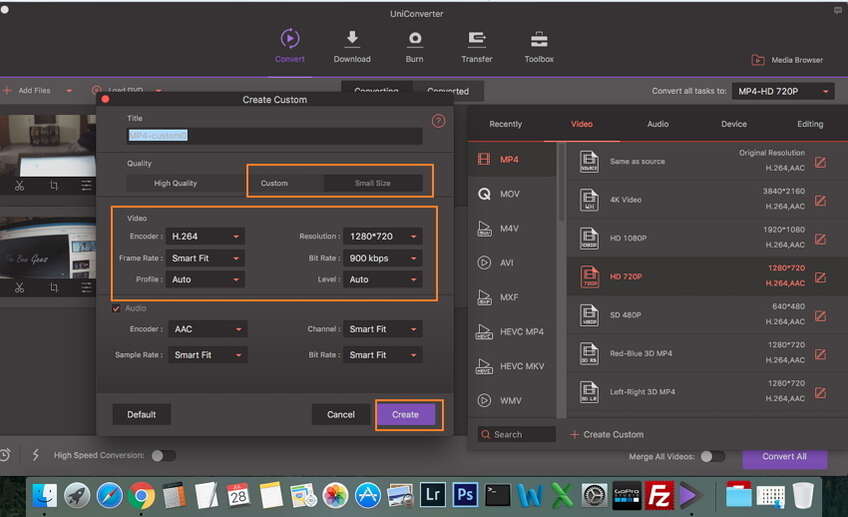Open the Burn section
848x517 pixels.
(414, 46)
